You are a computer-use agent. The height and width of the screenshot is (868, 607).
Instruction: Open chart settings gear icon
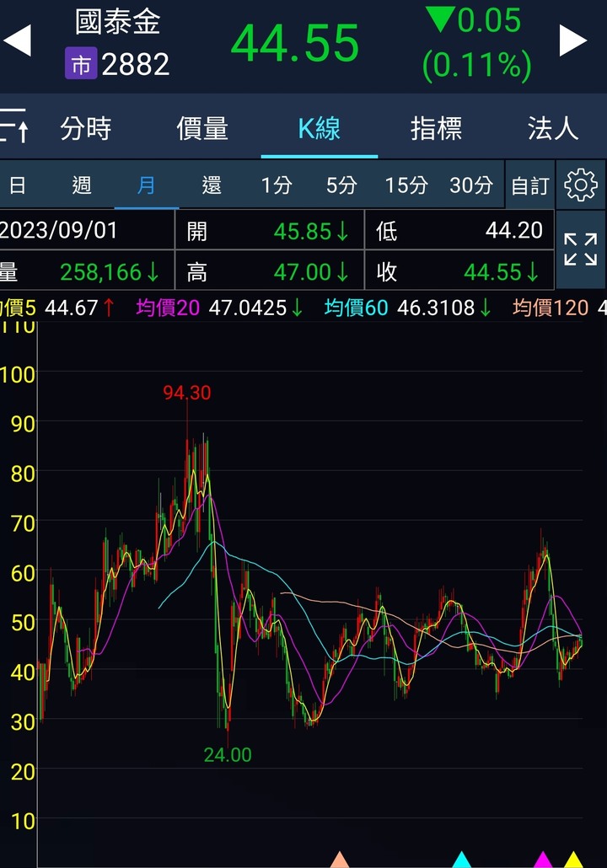[x=580, y=185]
